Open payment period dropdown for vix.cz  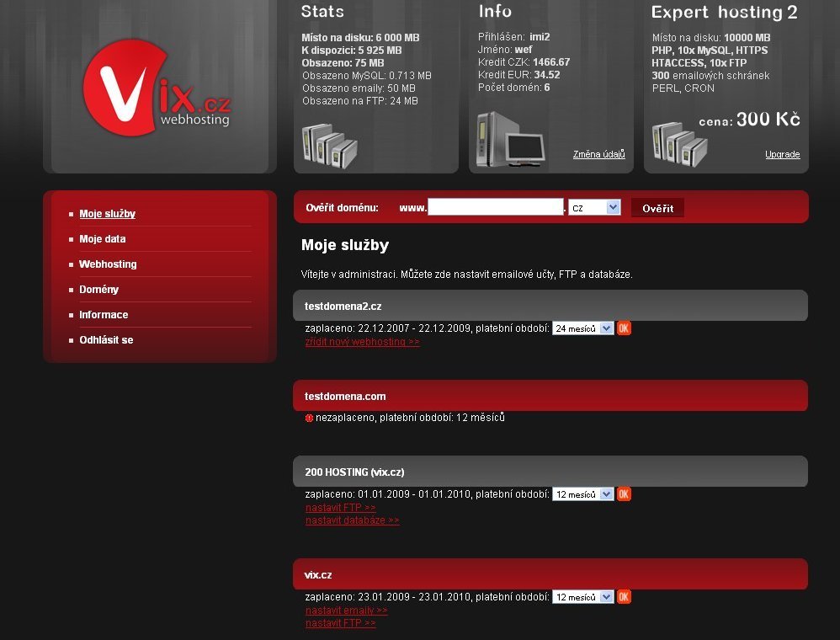582,597
